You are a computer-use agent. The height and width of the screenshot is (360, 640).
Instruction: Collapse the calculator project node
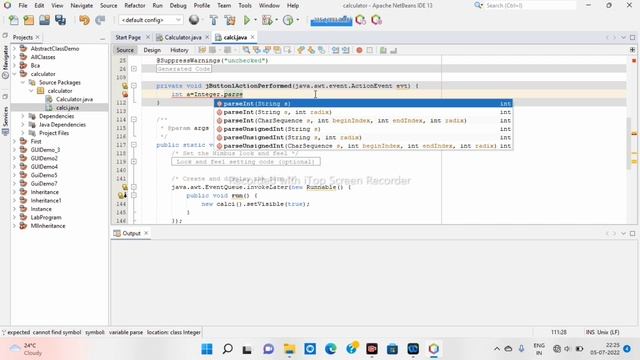15,74
